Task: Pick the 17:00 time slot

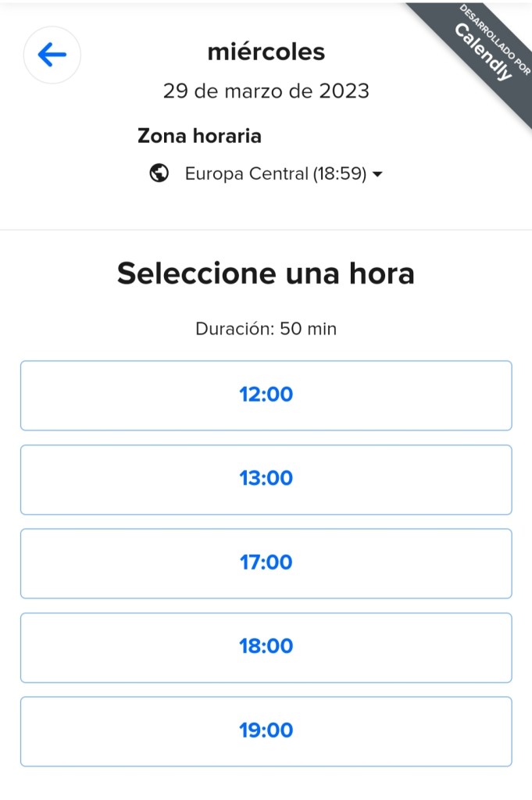Action: (266, 562)
